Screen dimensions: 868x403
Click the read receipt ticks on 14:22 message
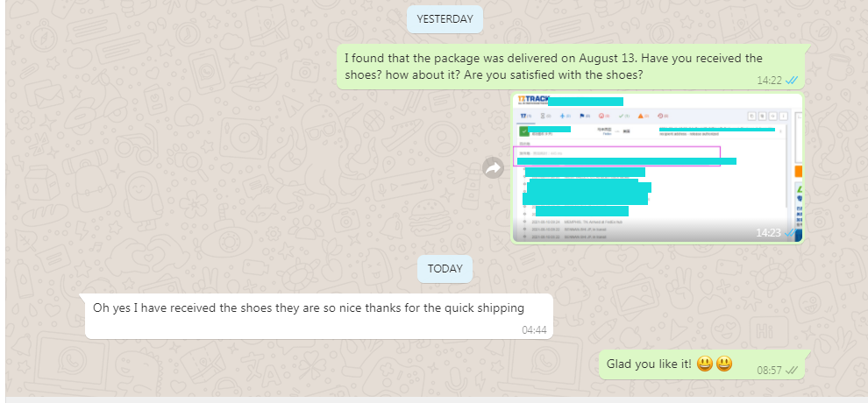click(x=791, y=80)
